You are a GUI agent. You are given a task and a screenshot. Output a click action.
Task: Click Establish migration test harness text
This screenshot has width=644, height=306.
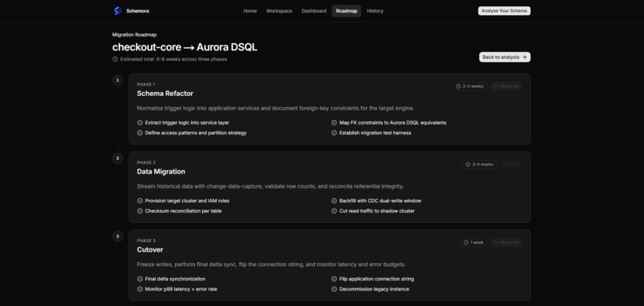(375, 133)
